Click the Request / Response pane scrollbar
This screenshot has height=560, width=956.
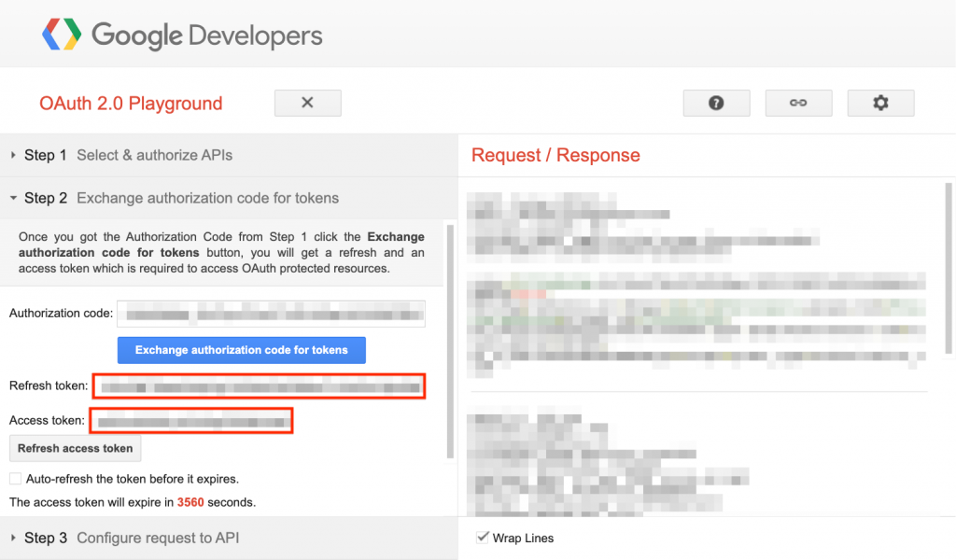[949, 268]
